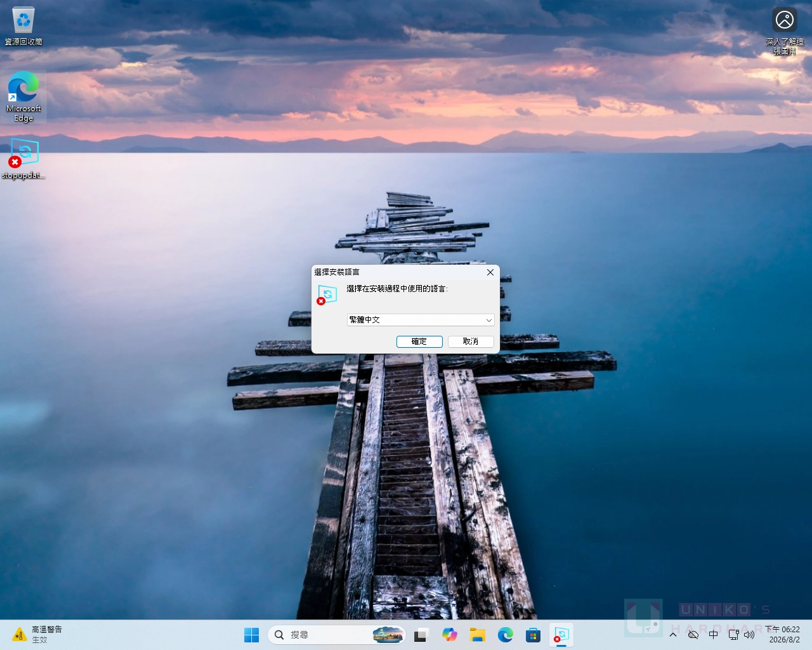The height and width of the screenshot is (650, 812).
Task: Open the volume speaker tray icon
Action: 749,635
